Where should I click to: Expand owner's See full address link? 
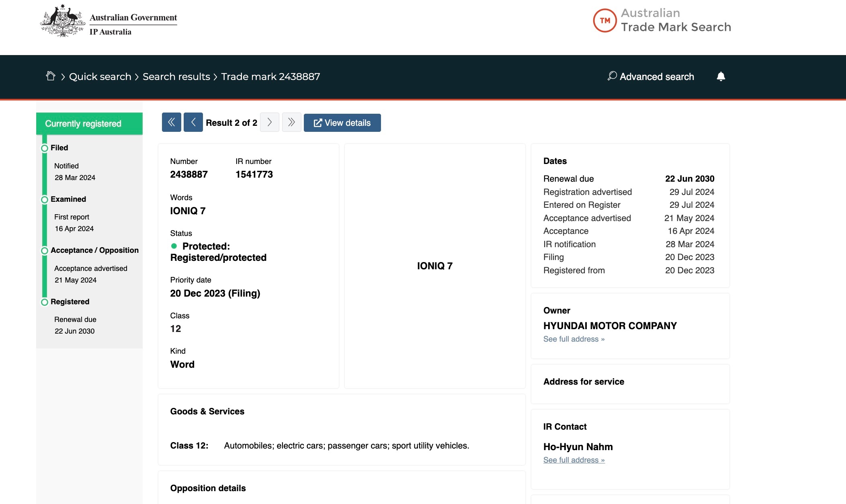coord(574,339)
